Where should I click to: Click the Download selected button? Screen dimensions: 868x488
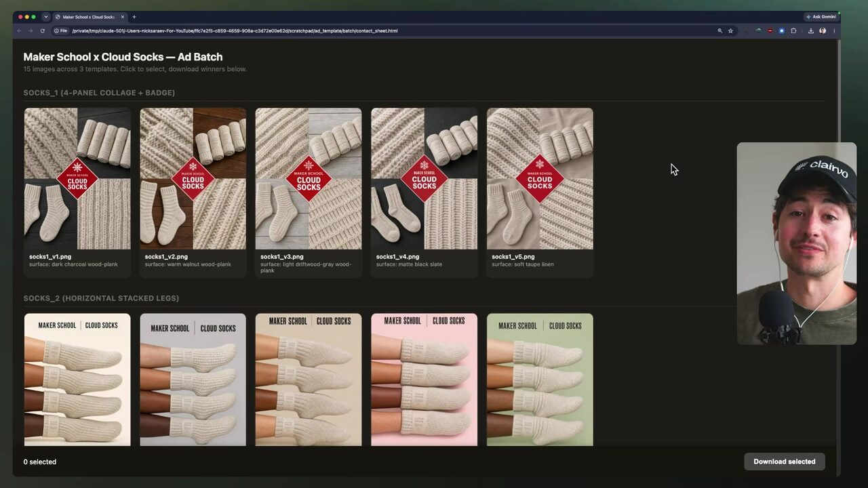click(785, 462)
